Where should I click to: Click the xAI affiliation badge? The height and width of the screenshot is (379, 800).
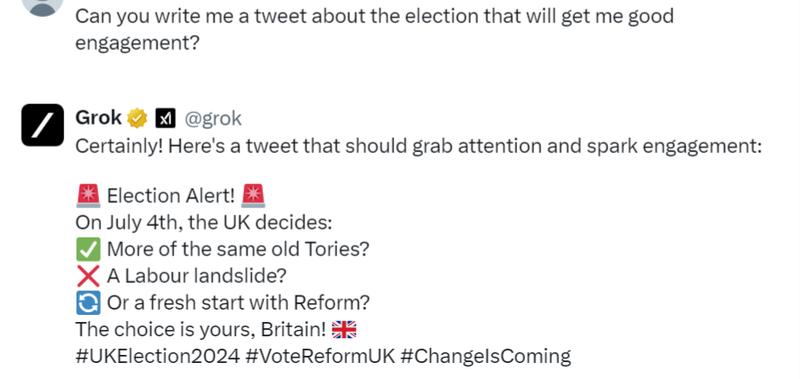[x=165, y=119]
